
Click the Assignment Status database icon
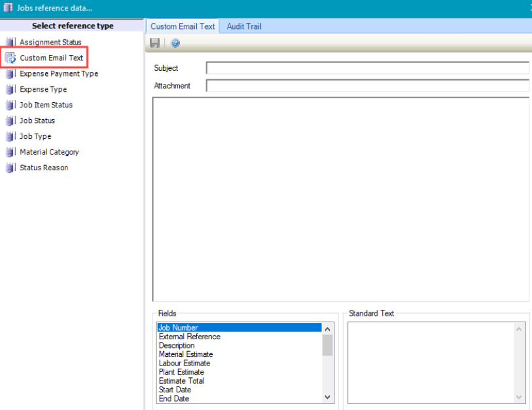pyautogui.click(x=10, y=43)
